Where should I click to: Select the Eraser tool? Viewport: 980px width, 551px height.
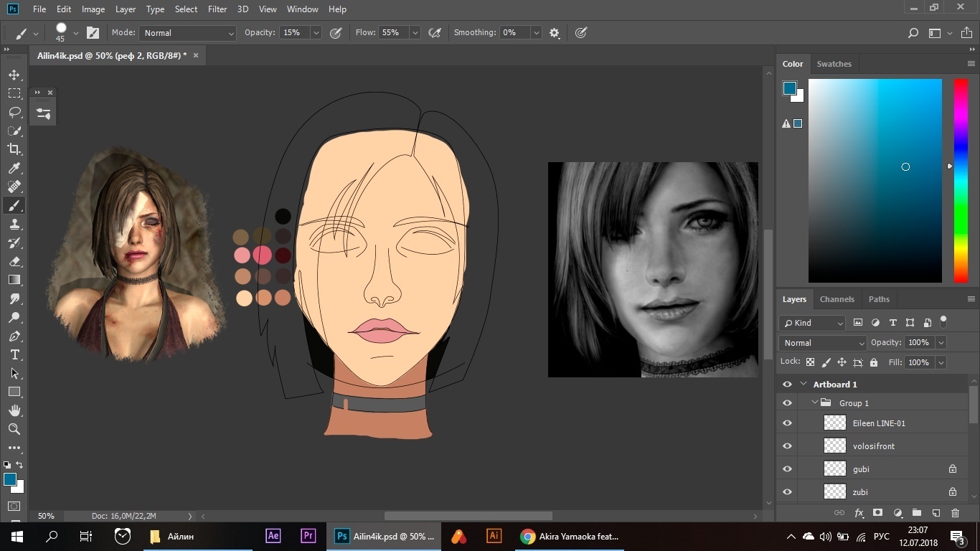click(14, 261)
